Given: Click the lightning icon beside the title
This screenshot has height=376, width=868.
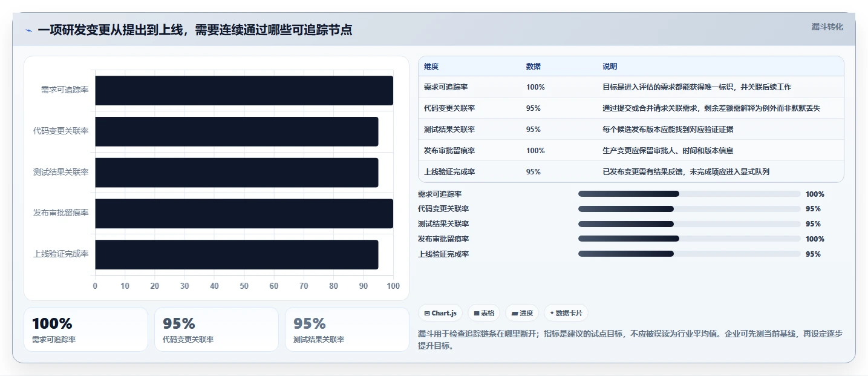Looking at the screenshot, I should [28, 30].
